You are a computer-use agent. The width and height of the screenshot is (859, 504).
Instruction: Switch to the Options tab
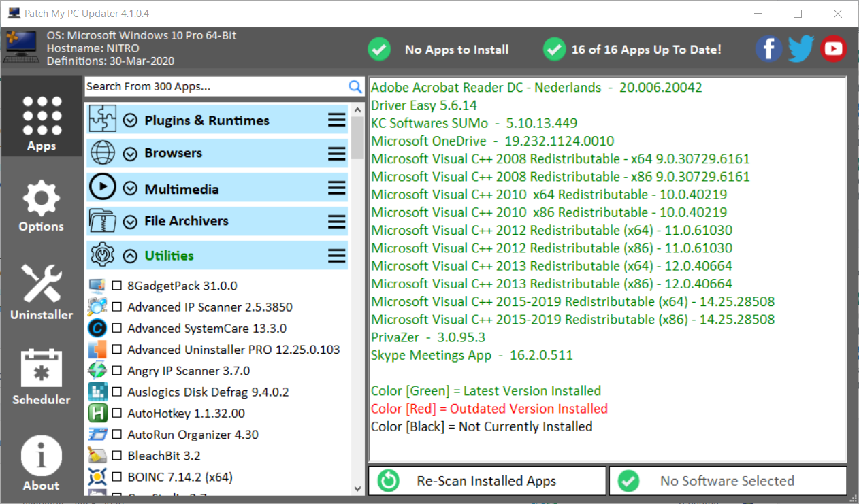[x=41, y=207]
